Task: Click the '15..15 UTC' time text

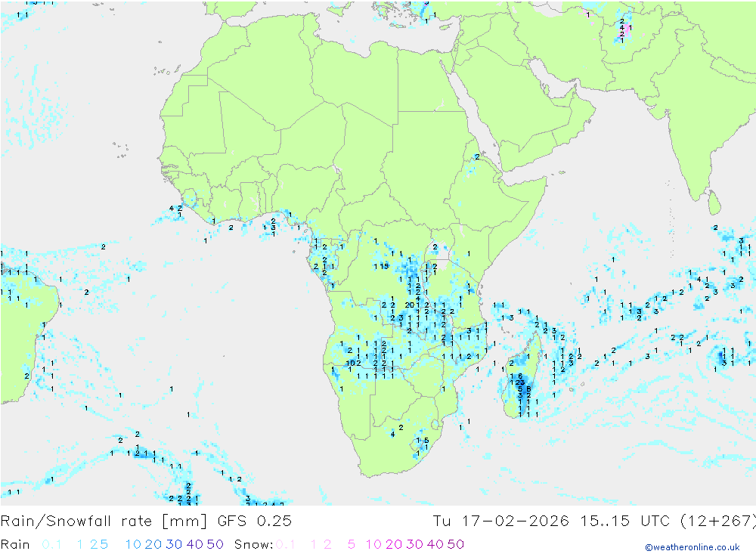Action: tap(625, 522)
